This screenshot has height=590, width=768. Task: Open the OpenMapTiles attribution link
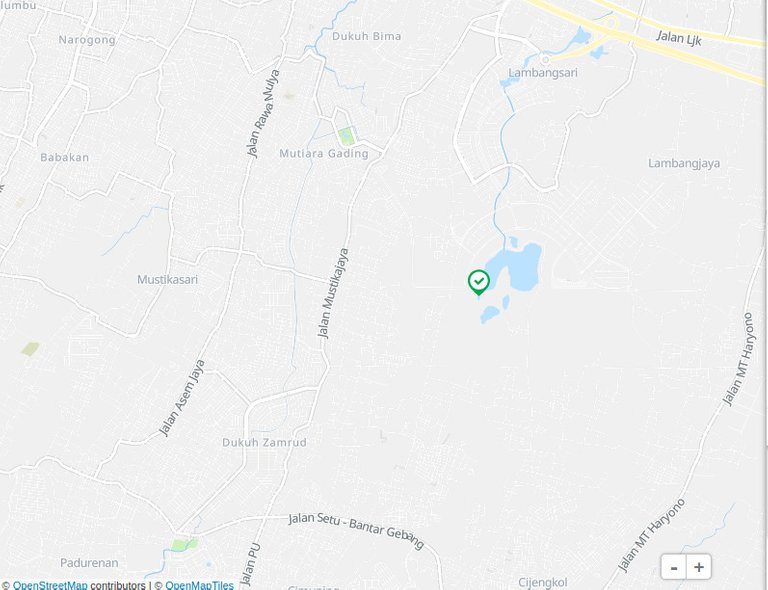point(199,585)
